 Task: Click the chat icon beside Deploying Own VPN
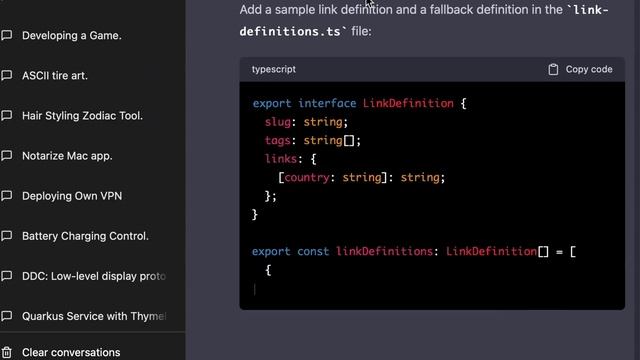pyautogui.click(x=6, y=196)
